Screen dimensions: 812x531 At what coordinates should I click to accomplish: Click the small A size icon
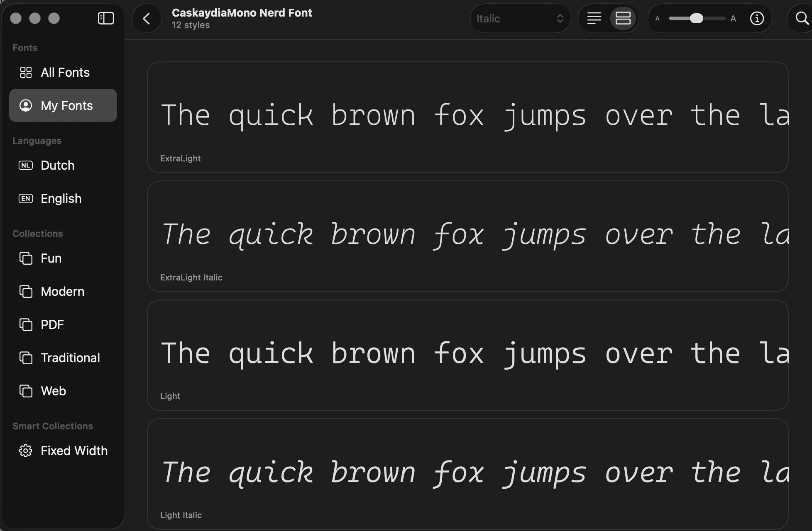pyautogui.click(x=657, y=19)
